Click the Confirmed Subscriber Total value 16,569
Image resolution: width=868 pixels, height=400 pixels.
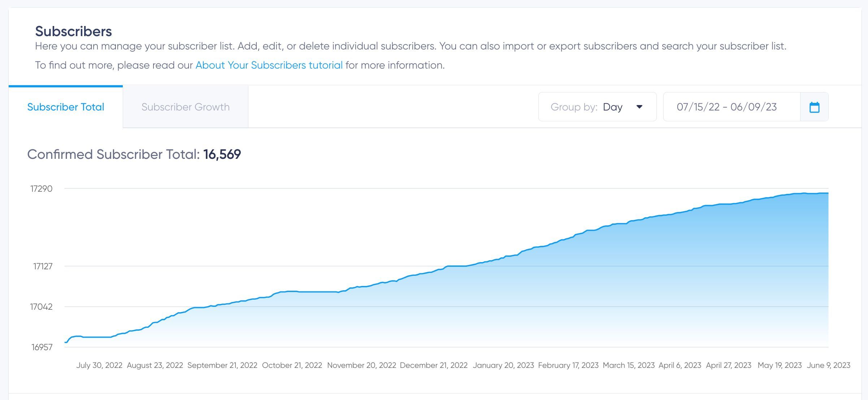[222, 154]
